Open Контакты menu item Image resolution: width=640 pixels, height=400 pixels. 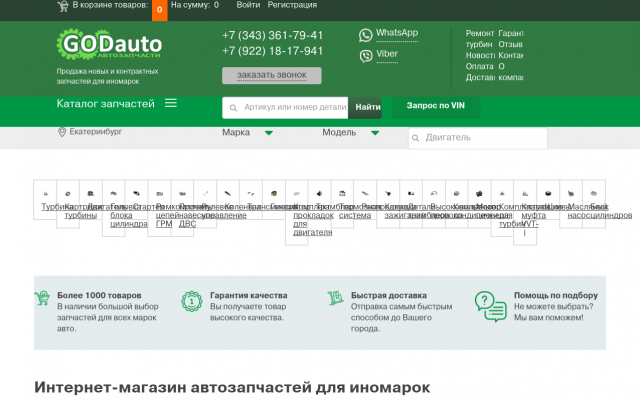click(x=511, y=55)
